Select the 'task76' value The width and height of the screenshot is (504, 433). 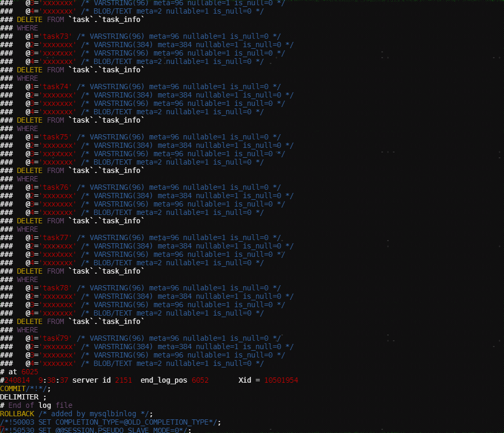pyautogui.click(x=56, y=187)
